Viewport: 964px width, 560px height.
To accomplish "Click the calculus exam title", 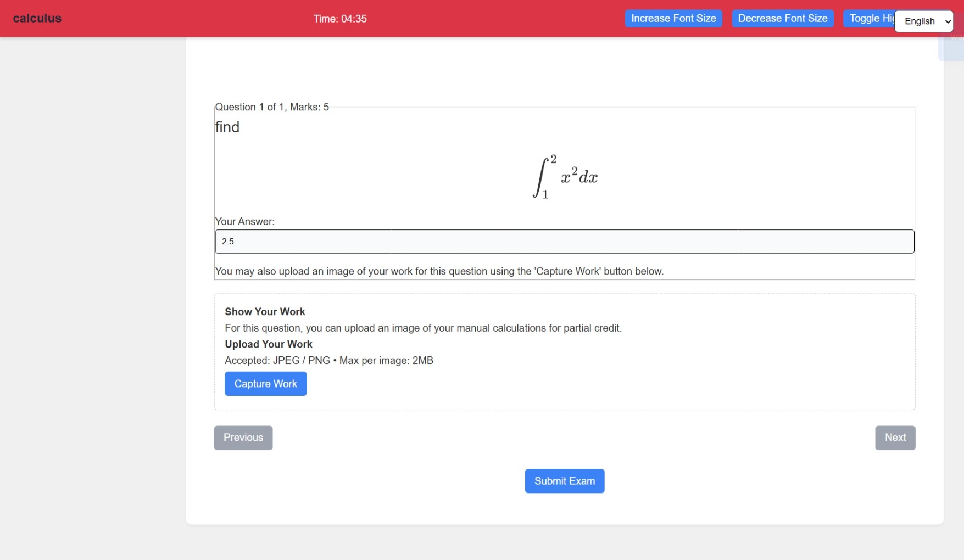I will 36,18.
